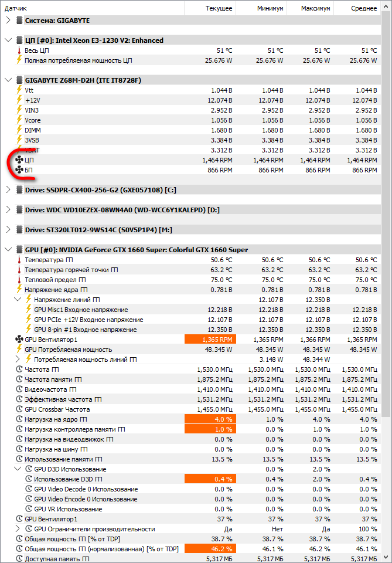Click the thermometer icon of Температура ГП
Screen dimensions: 392x563
tap(19, 260)
